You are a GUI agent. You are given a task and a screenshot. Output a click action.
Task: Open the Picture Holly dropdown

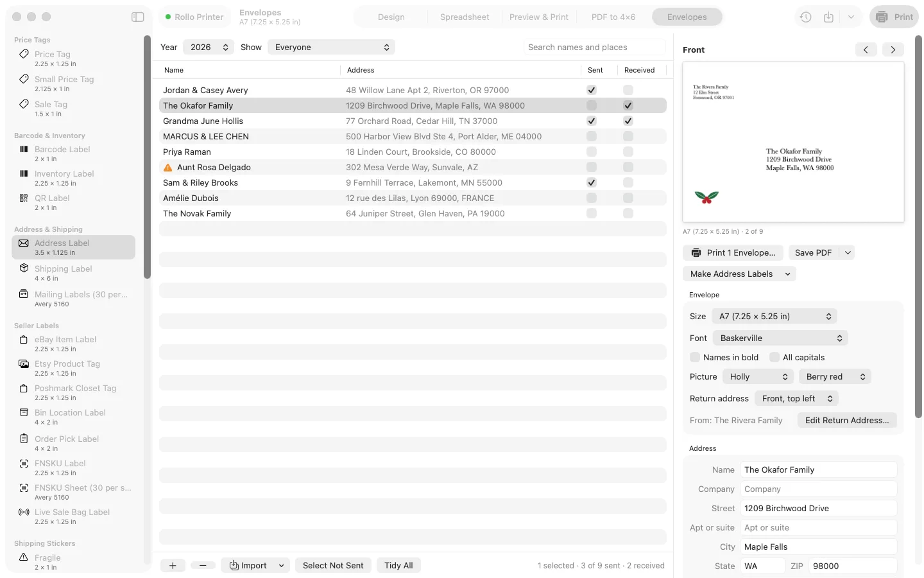[758, 376]
